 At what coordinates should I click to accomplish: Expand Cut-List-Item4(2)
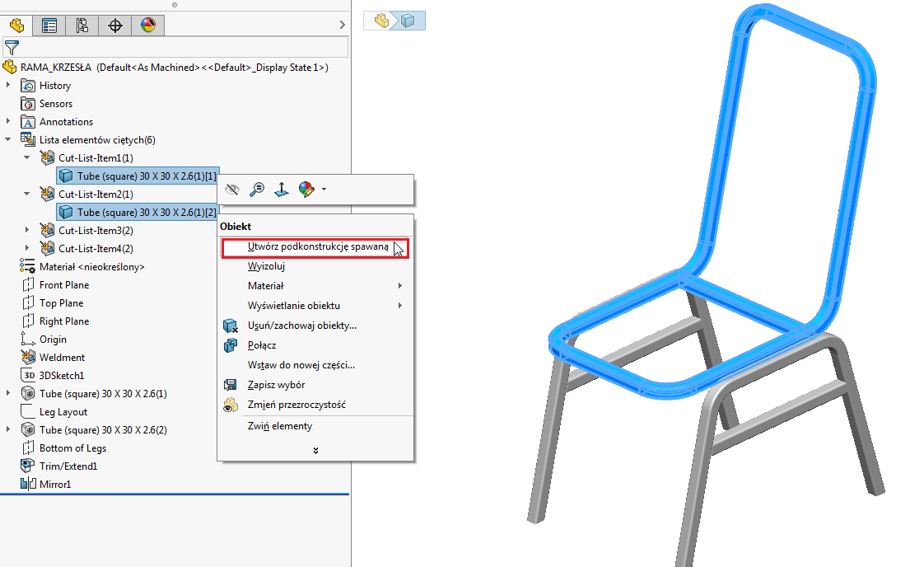pyautogui.click(x=27, y=248)
